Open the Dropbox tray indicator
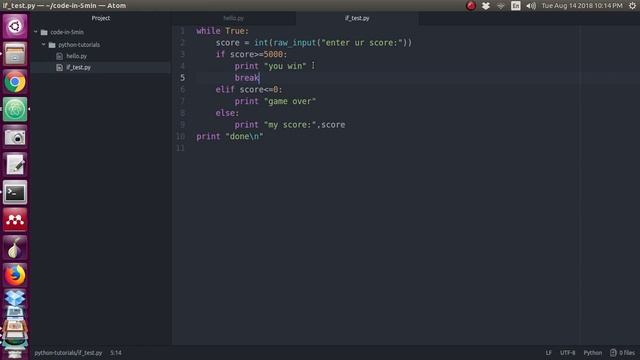This screenshot has height=360, width=640. point(486,6)
